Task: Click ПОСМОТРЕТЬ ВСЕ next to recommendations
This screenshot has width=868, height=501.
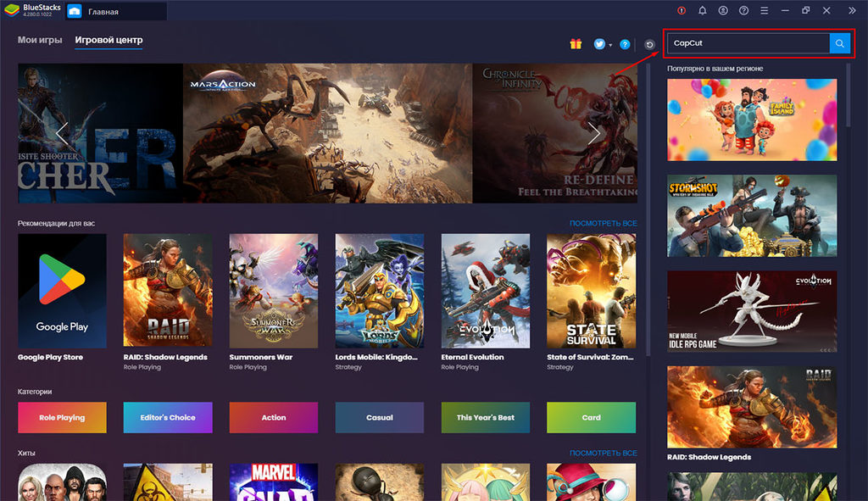Action: click(x=603, y=223)
